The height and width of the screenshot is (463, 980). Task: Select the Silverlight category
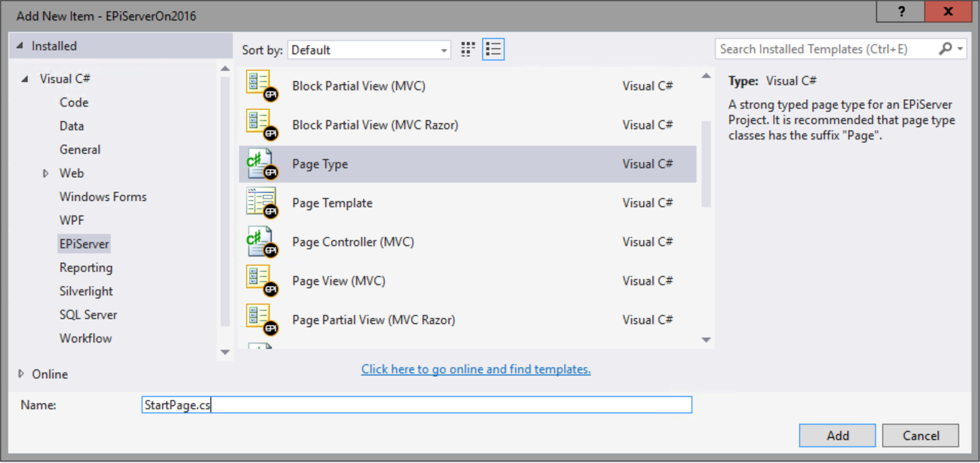click(86, 291)
